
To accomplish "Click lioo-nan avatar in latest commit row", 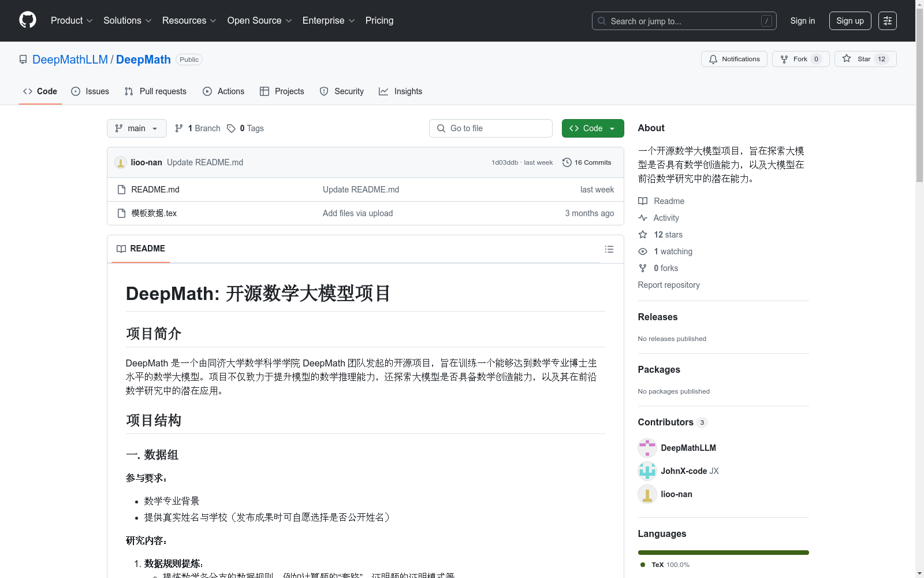I will [120, 162].
